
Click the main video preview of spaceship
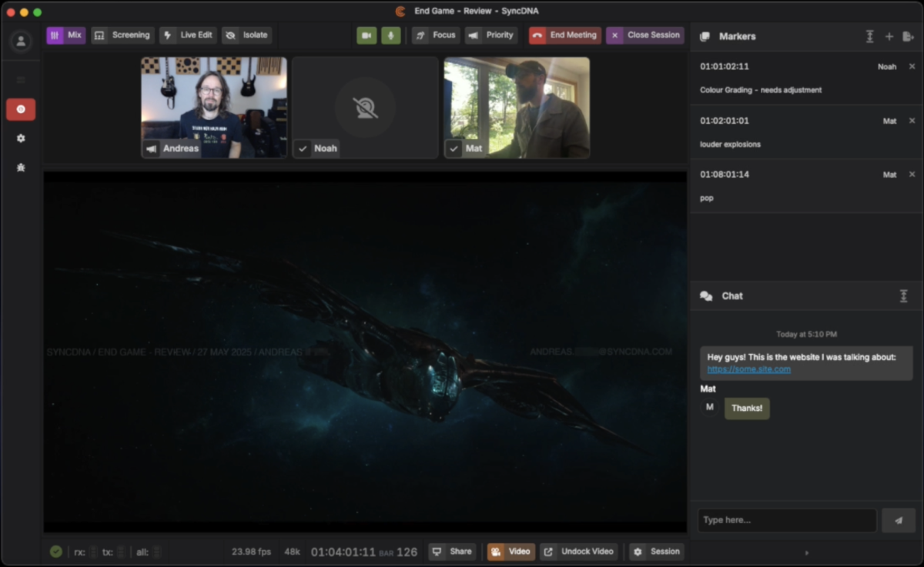pos(365,352)
